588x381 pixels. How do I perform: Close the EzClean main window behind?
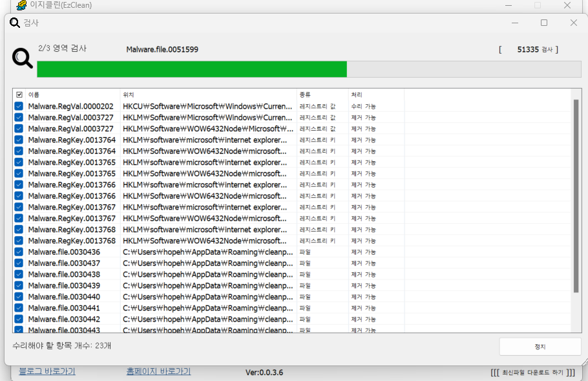click(567, 5)
